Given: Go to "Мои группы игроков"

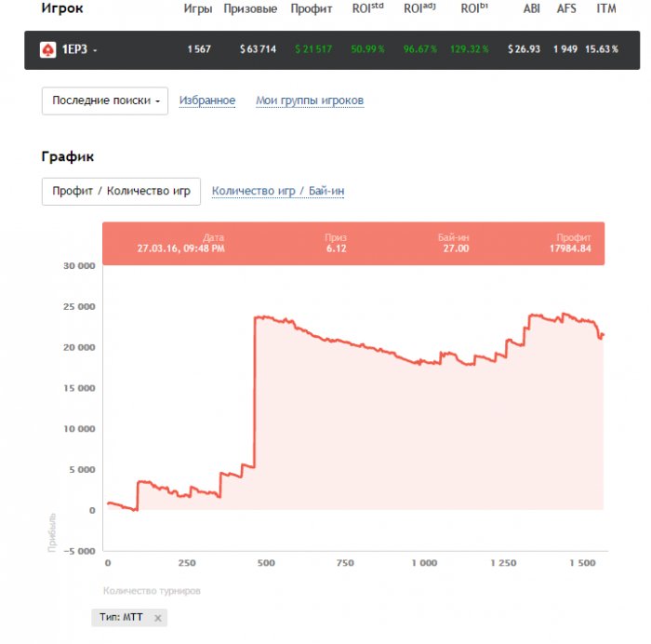Looking at the screenshot, I should click(x=310, y=101).
